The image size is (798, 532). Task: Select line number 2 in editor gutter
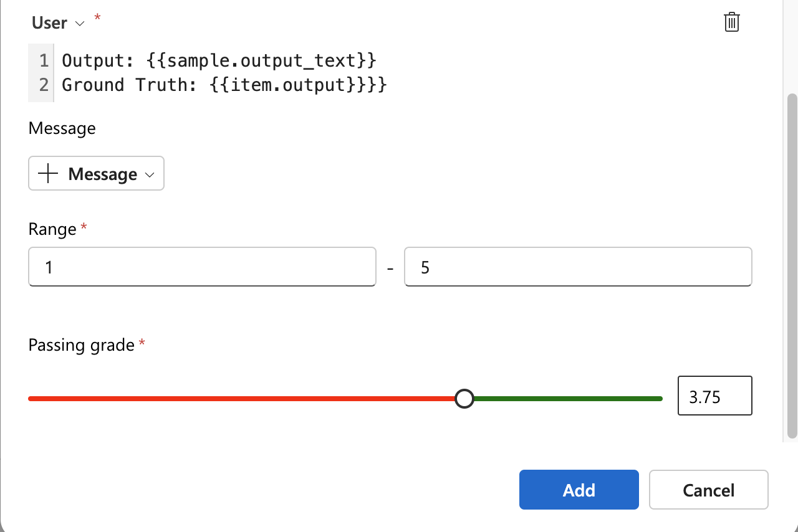[x=43, y=84]
